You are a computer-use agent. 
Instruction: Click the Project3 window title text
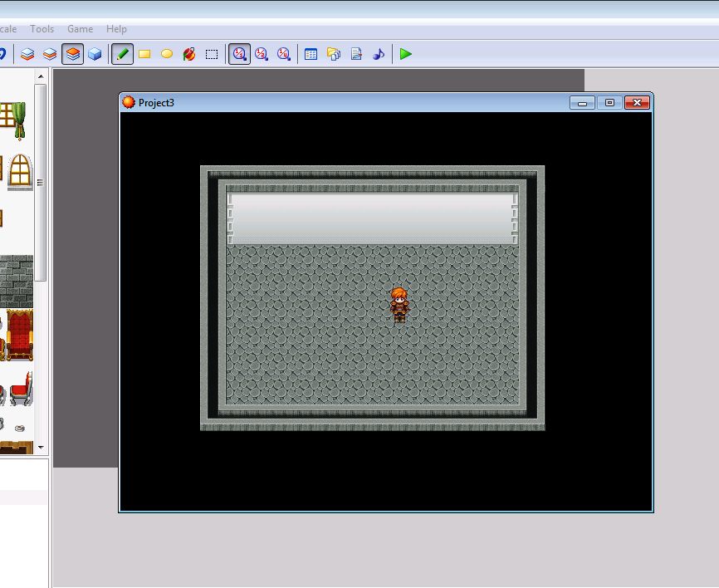click(x=156, y=103)
